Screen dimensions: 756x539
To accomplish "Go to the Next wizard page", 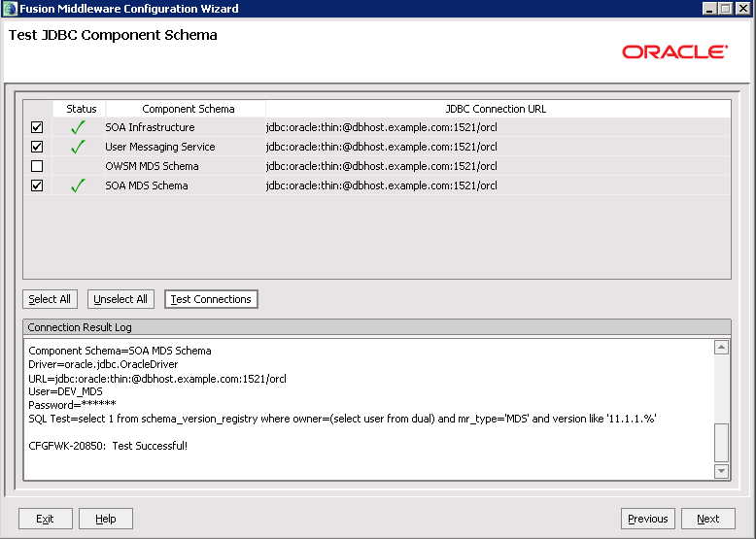I will (x=707, y=519).
